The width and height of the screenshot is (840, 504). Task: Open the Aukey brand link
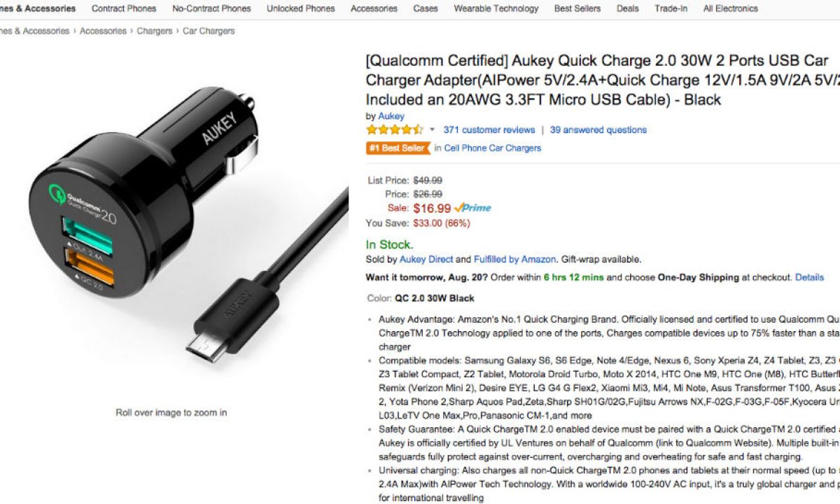click(x=391, y=116)
